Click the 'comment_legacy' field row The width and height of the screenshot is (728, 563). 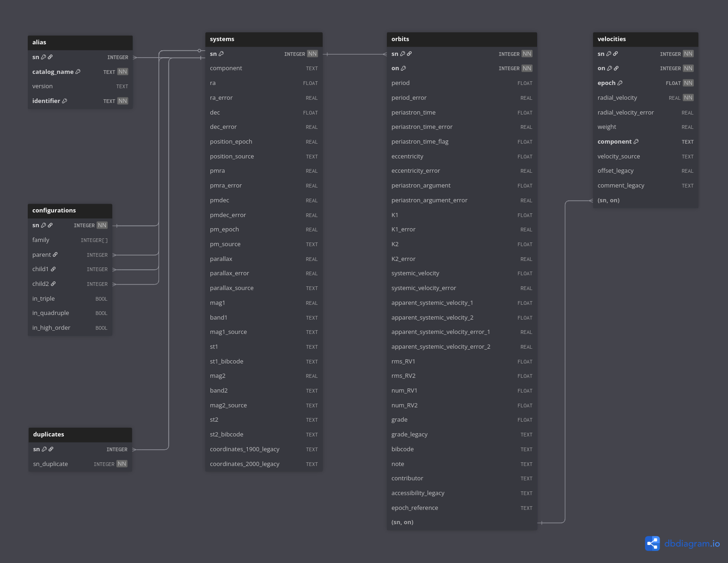[x=645, y=186]
